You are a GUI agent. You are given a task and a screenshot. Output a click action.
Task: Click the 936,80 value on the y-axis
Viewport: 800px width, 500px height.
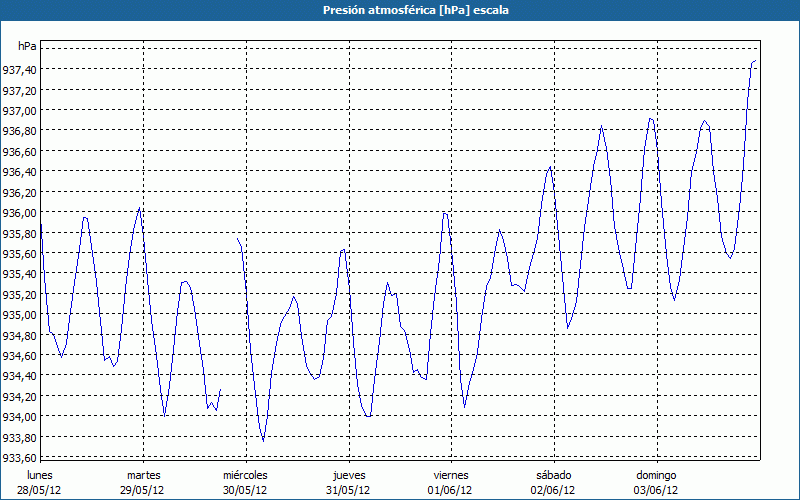click(x=20, y=131)
